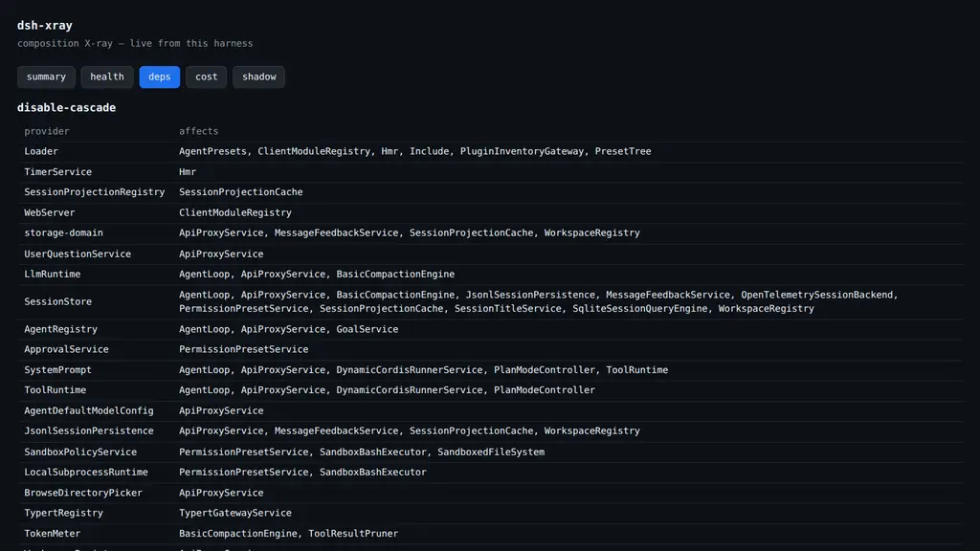Select the SessionProjectionRegistry provider cell
This screenshot has width=980, height=551.
(x=95, y=191)
